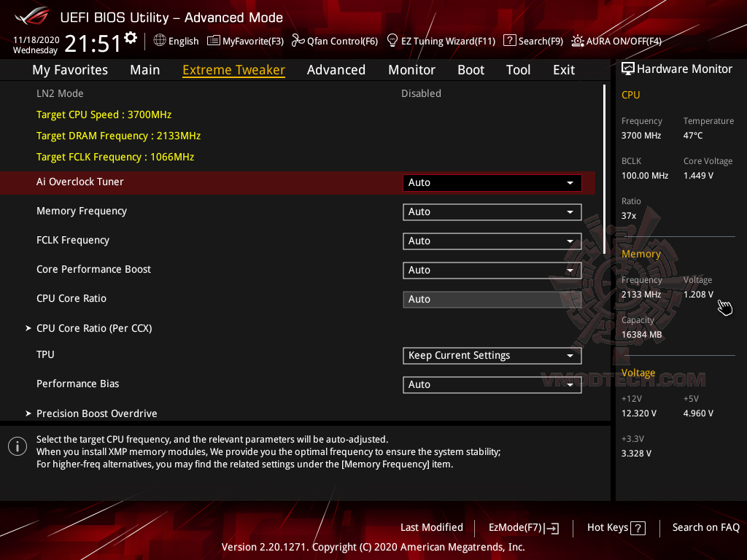This screenshot has width=747, height=560.
Task: Click the settings list scrollbar
Action: (x=605, y=169)
